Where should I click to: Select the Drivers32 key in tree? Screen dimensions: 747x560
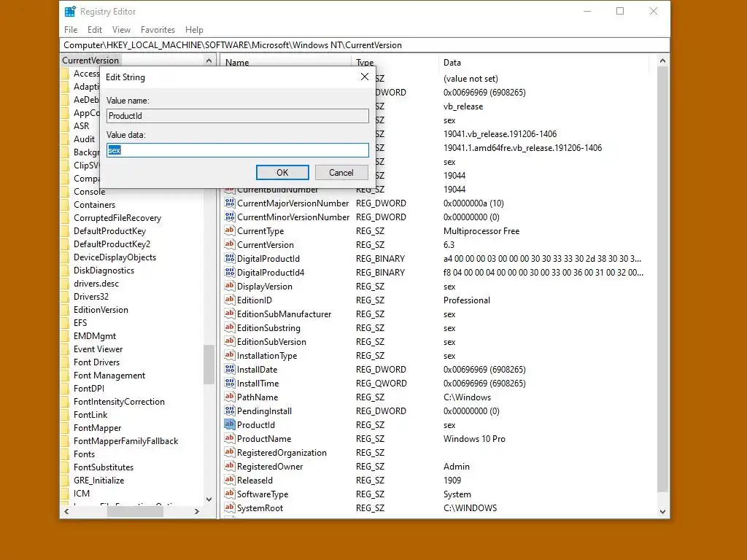click(91, 296)
